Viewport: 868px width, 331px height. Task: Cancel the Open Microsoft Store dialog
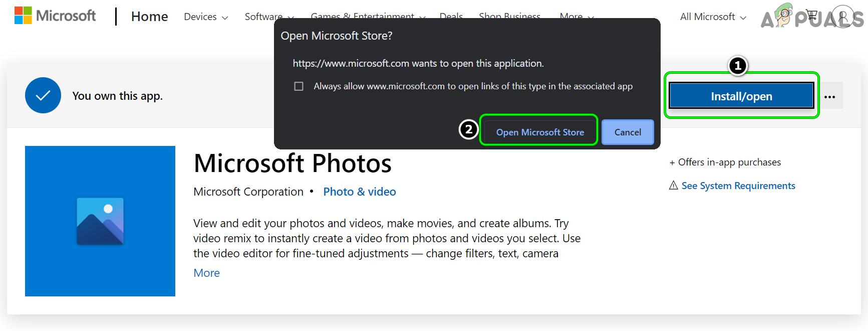(x=628, y=132)
